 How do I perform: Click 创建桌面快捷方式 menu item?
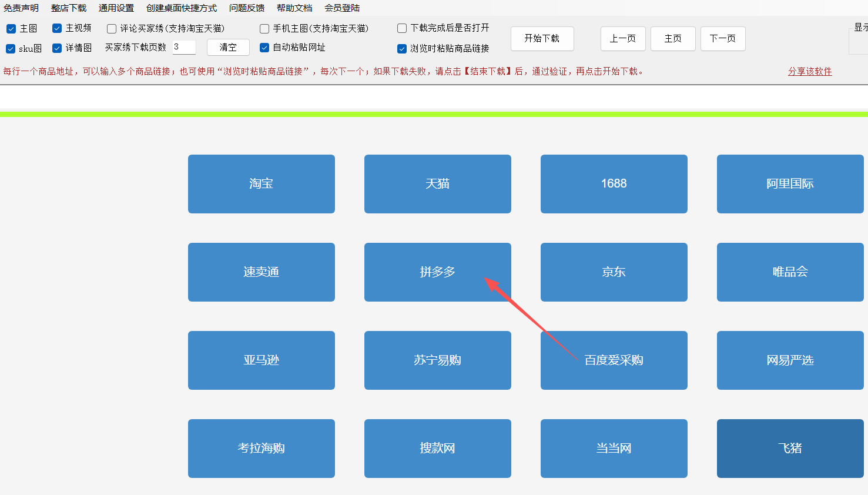pos(182,8)
